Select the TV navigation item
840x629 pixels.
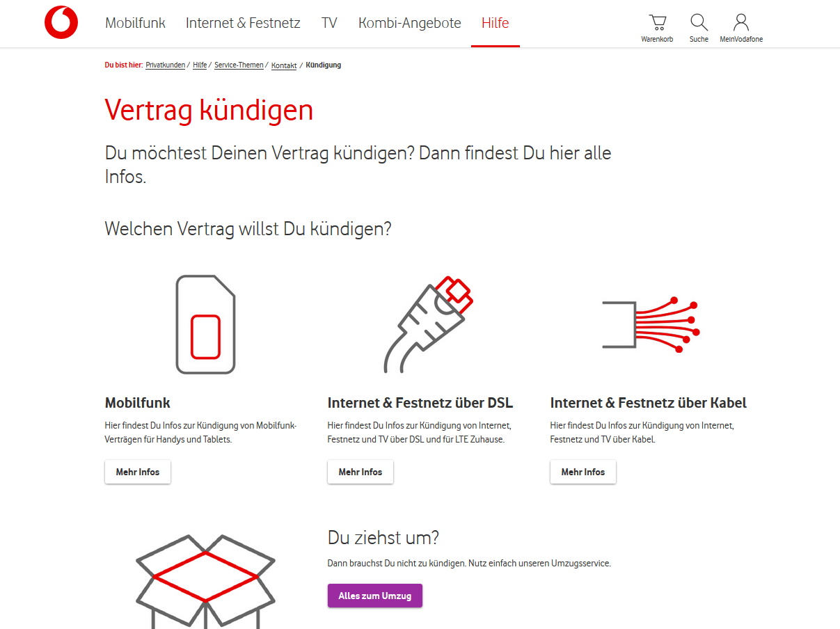tap(329, 23)
